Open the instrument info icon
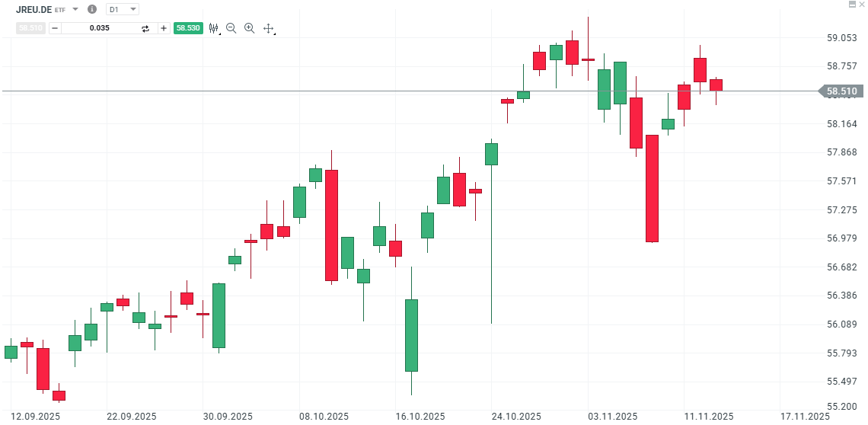868x425 pixels. [92, 9]
